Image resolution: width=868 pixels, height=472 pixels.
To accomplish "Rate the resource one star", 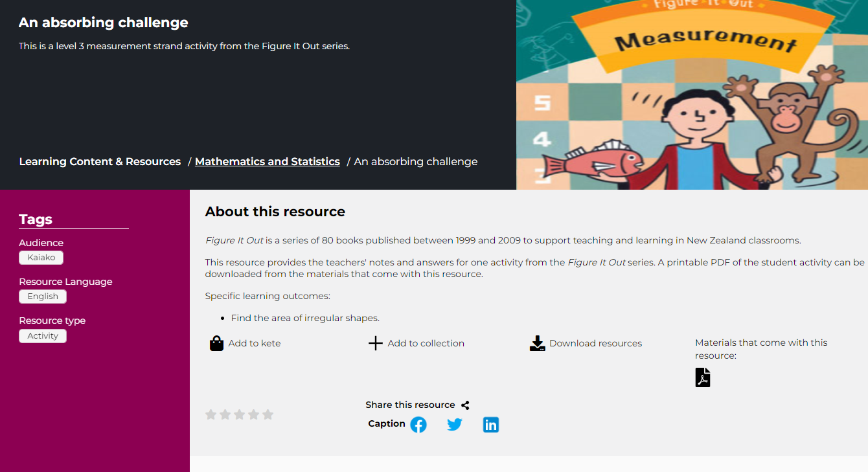I will (211, 414).
